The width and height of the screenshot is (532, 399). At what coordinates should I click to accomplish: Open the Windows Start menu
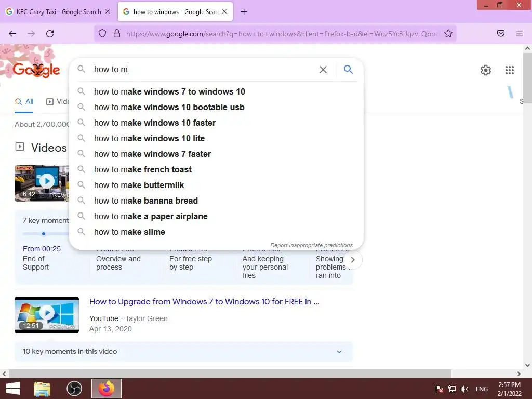pos(13,389)
